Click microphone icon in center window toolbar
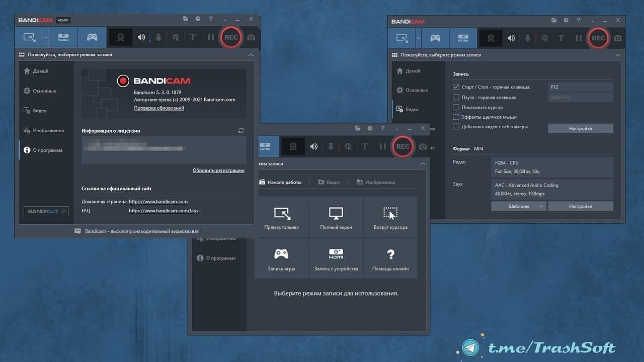 [331, 147]
